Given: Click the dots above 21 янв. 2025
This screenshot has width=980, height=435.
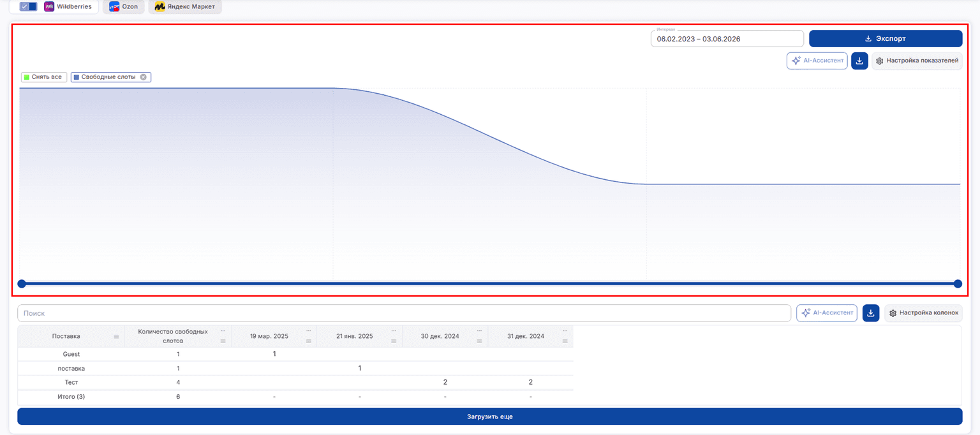Looking at the screenshot, I should 394,330.
